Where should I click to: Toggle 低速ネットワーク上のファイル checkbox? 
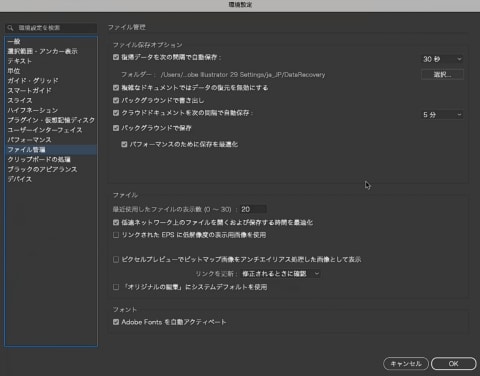pos(116,222)
